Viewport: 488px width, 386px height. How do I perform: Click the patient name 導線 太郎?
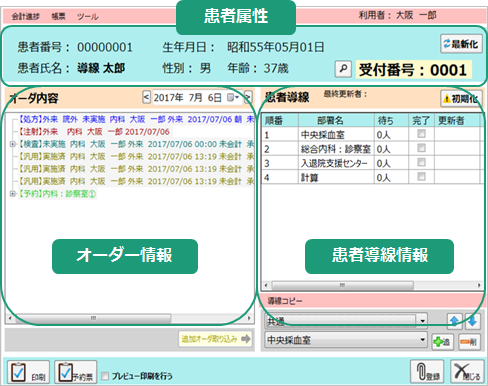point(101,68)
